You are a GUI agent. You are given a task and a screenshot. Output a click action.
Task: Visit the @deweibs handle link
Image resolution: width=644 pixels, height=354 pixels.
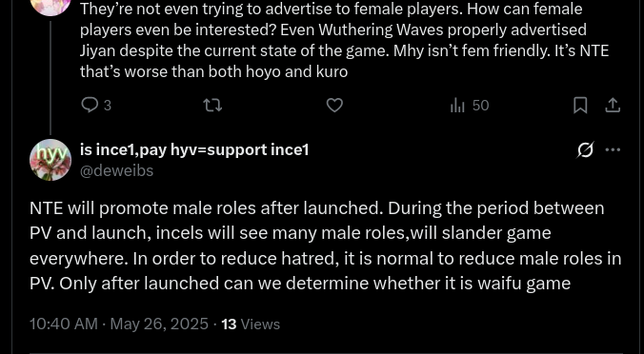[x=116, y=170]
